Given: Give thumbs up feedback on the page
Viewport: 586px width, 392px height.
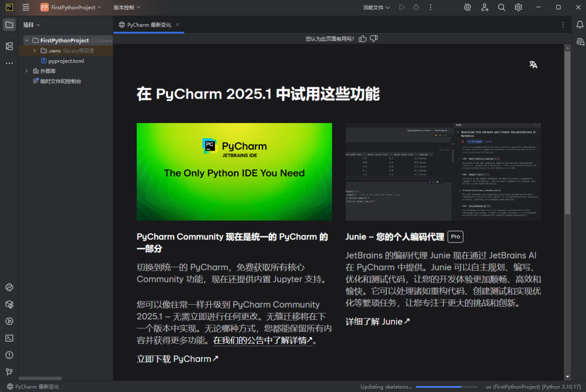Looking at the screenshot, I should pos(362,38).
